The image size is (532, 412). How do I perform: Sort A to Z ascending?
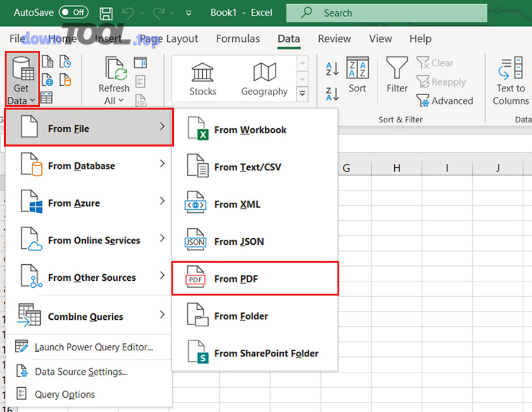[x=331, y=68]
